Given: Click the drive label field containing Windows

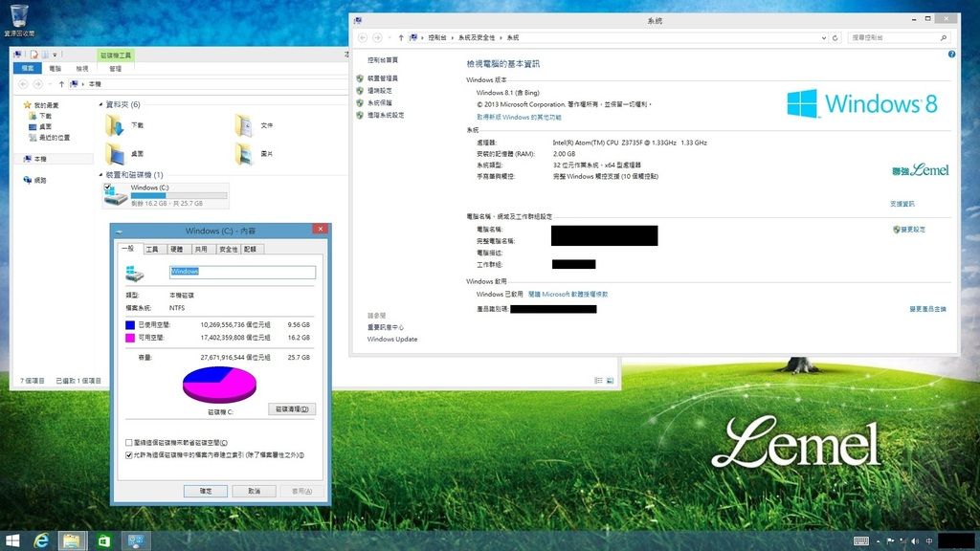Looking at the screenshot, I should coord(242,272).
